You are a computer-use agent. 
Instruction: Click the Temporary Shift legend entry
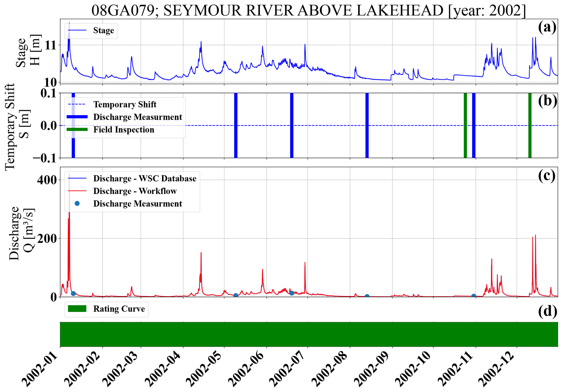point(124,105)
